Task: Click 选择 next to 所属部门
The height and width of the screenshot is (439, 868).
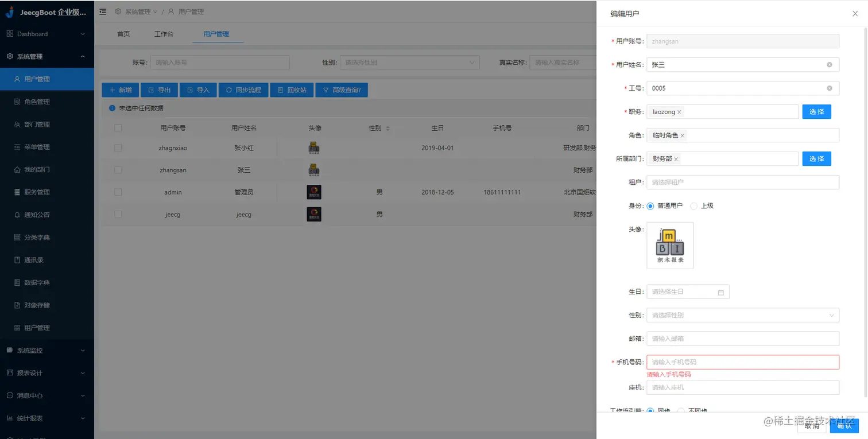Action: click(816, 158)
